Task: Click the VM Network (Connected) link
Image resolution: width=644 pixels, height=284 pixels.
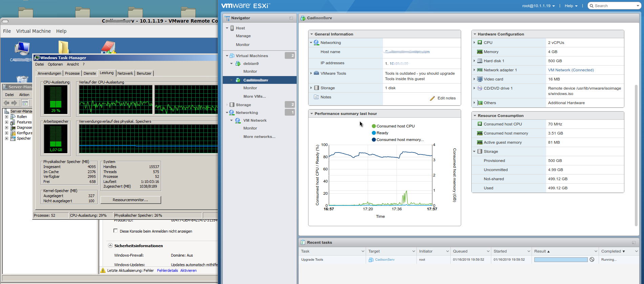Action: pos(571,70)
